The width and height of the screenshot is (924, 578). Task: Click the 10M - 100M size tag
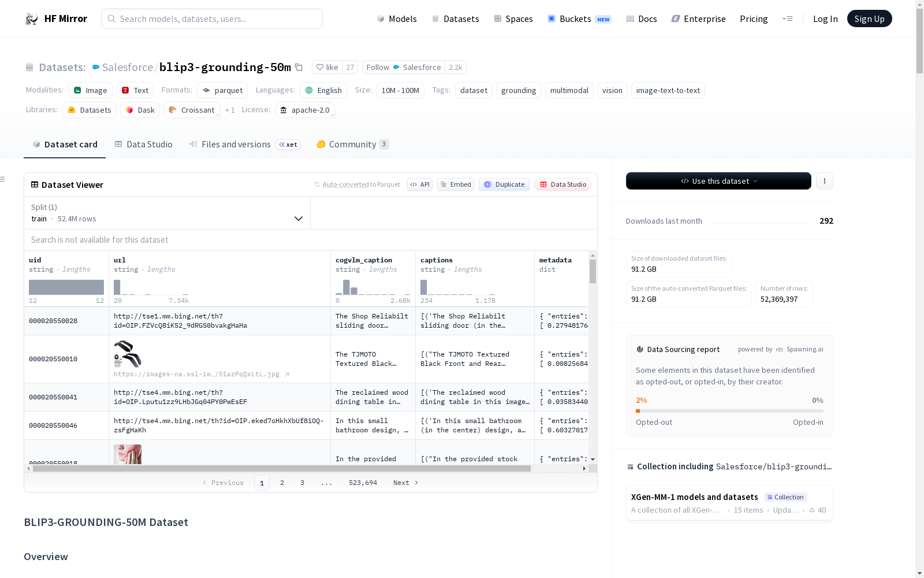tap(400, 90)
